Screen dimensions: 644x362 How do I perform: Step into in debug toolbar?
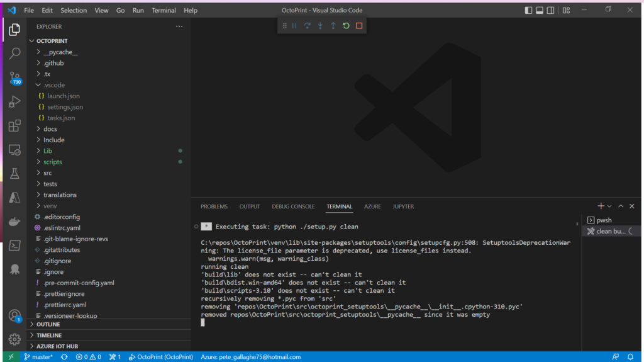click(x=320, y=26)
